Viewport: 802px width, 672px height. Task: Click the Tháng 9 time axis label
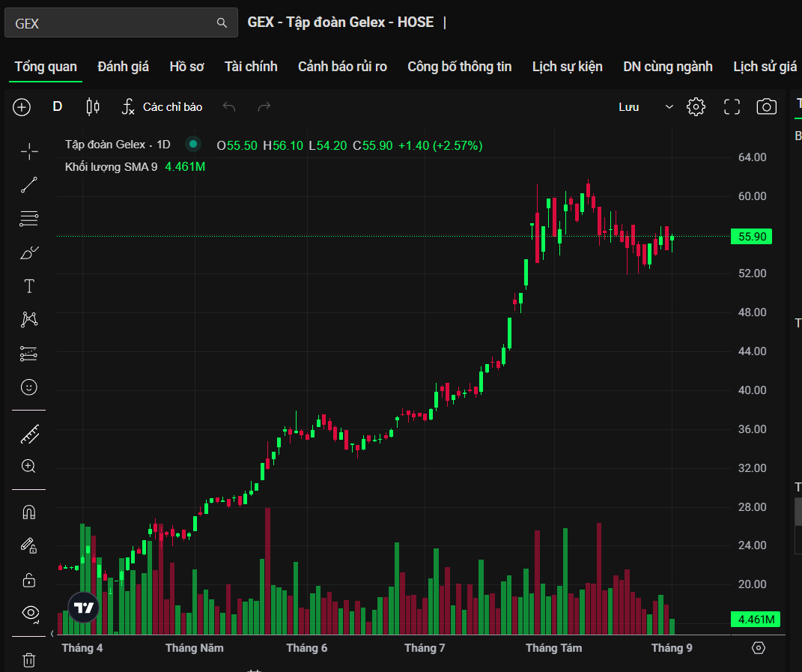point(672,649)
